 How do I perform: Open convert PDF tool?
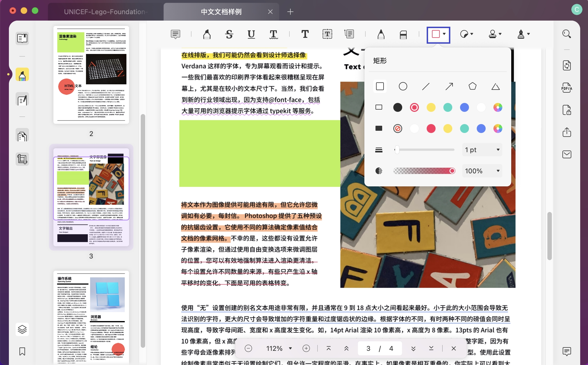tap(567, 65)
